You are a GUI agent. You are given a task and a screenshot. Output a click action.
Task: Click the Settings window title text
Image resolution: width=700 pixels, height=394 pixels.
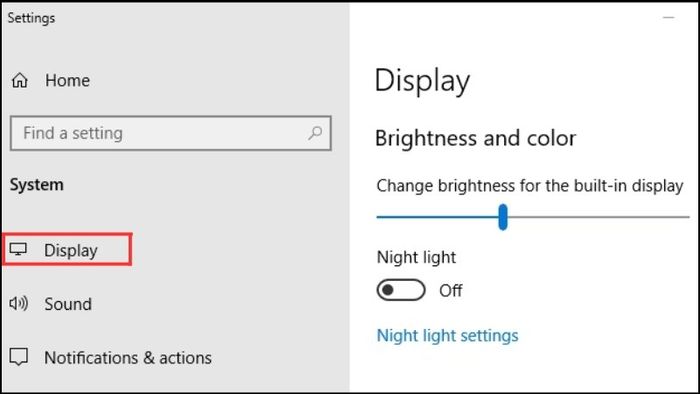coord(31,18)
